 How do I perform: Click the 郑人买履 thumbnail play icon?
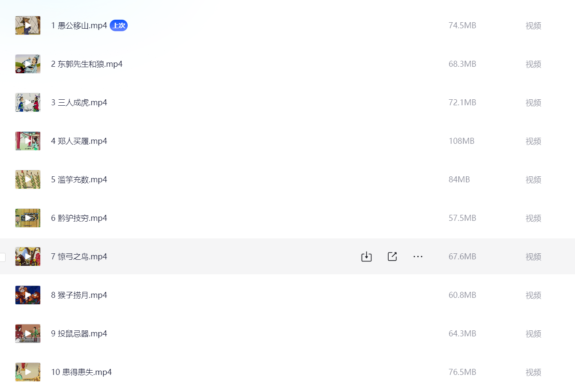point(28,141)
